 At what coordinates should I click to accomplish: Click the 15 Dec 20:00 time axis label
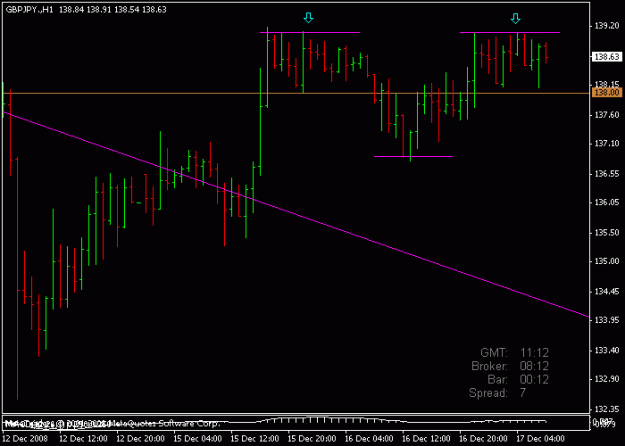[312, 438]
